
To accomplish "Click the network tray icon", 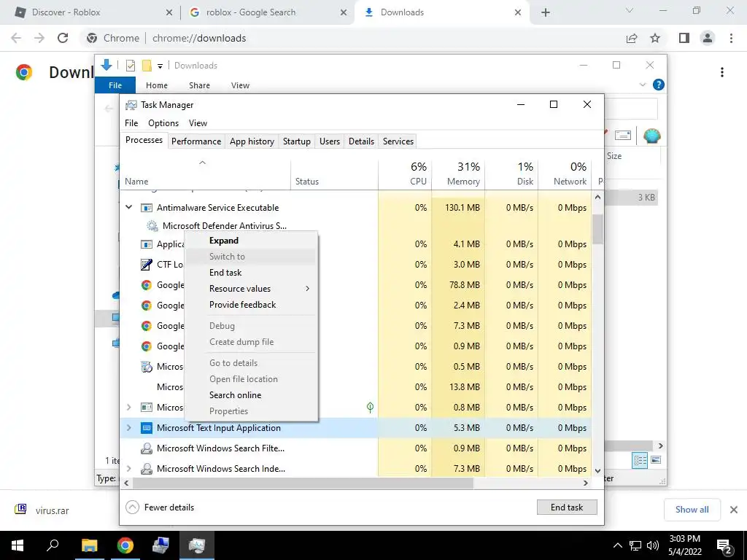I will (x=635, y=545).
